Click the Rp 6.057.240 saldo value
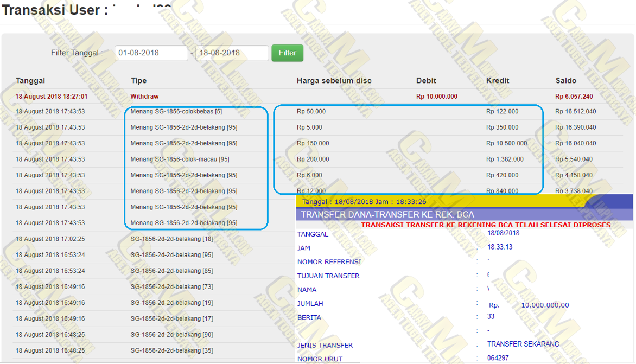Viewport: 636px width, 364px height. coord(574,97)
